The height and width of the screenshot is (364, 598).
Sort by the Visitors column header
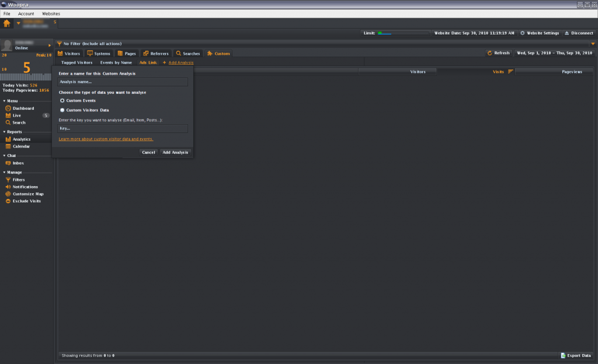397,72
